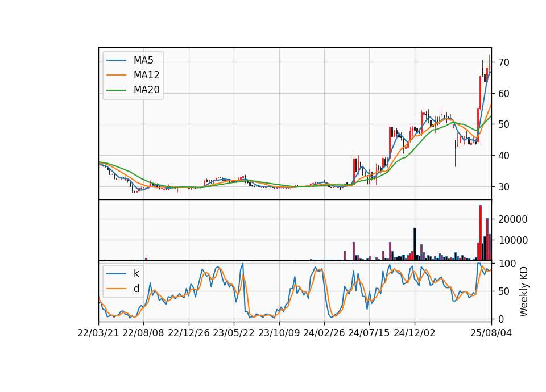Viewport: 546px width, 392px height.
Task: Click the k legend entry
Action: (136, 273)
